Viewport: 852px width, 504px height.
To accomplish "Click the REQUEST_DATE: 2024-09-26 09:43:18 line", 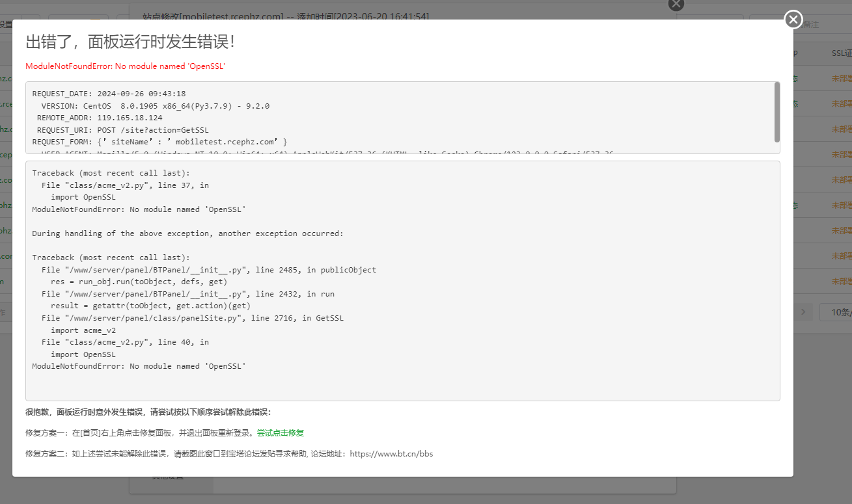I will (x=109, y=94).
